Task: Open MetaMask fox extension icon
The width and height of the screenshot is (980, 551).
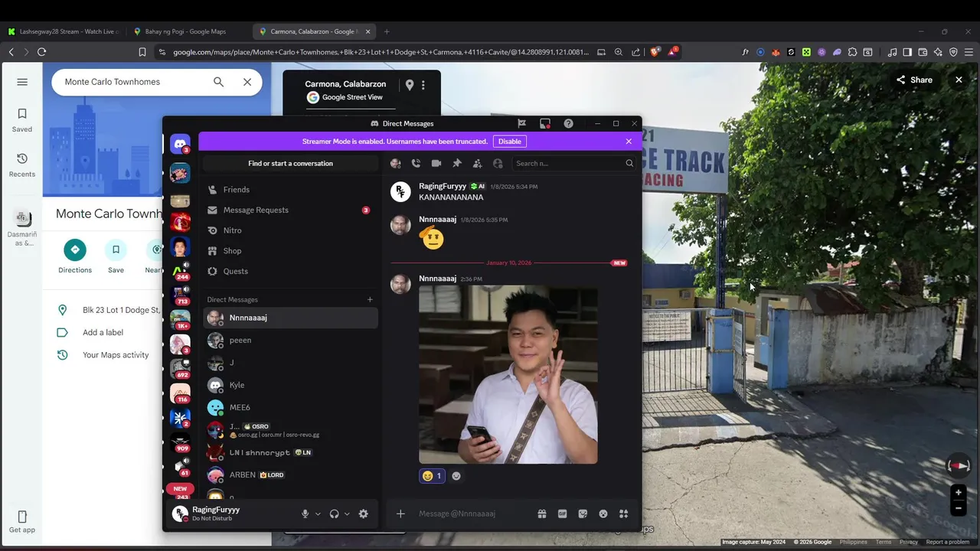Action: 776,52
